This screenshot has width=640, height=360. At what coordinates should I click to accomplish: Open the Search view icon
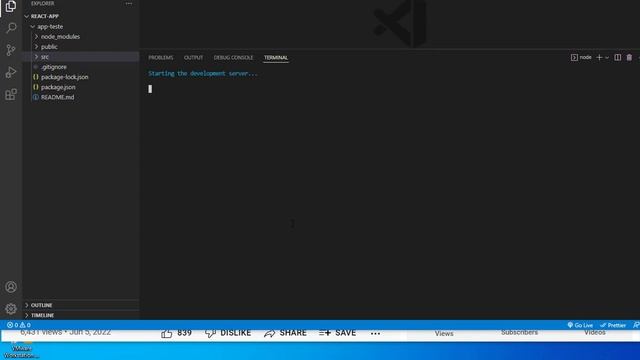11,28
